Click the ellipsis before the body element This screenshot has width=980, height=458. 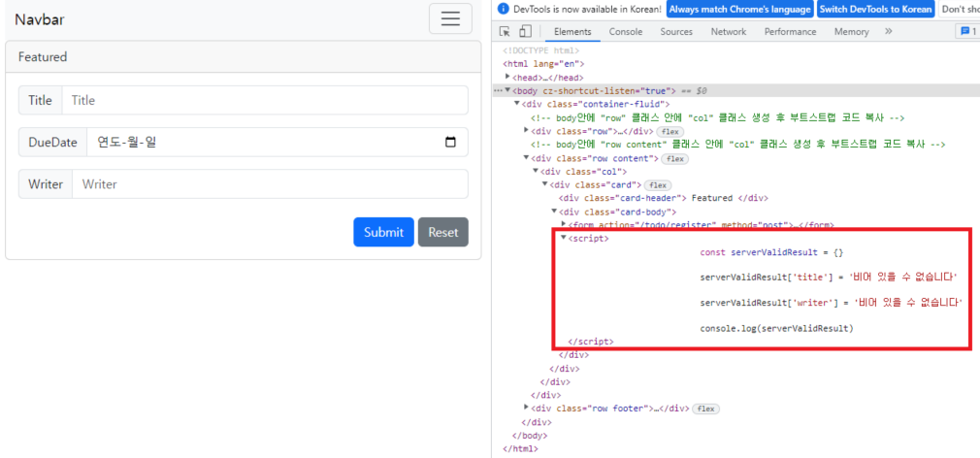(498, 90)
